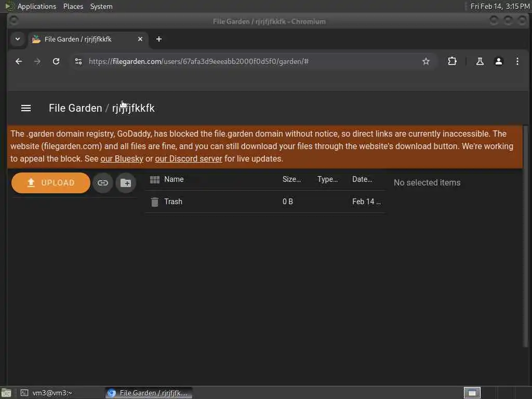Open the Places menu

pos(73,6)
